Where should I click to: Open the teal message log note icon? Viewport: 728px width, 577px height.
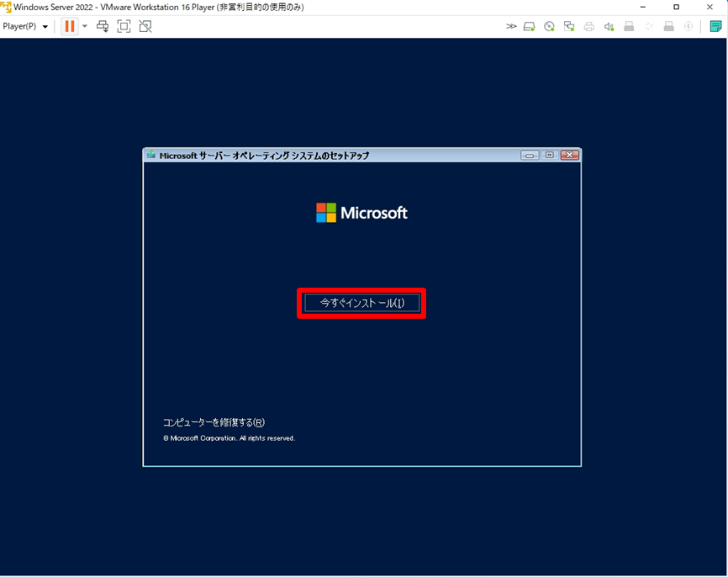[x=715, y=26]
